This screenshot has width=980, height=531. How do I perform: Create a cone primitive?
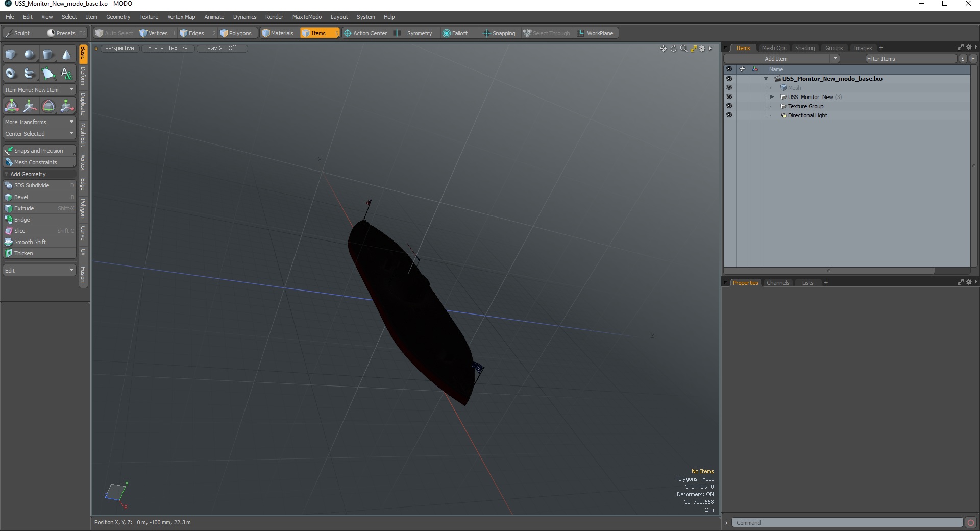66,55
